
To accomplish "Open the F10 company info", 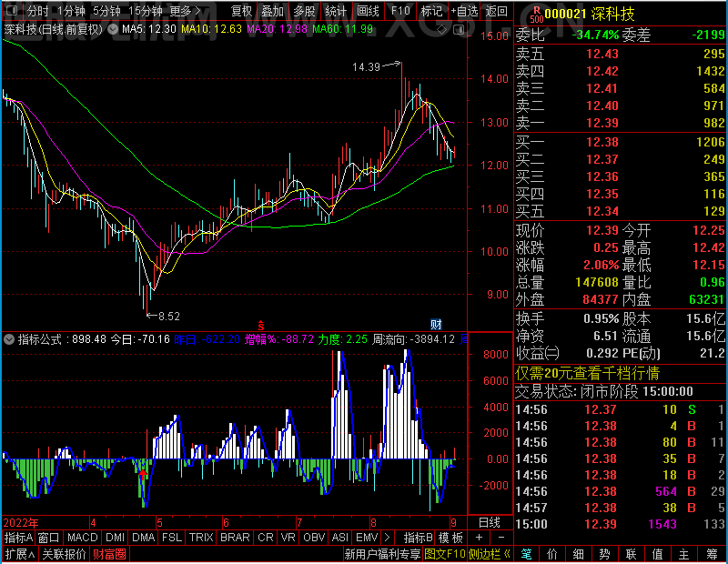I will pos(400,11).
